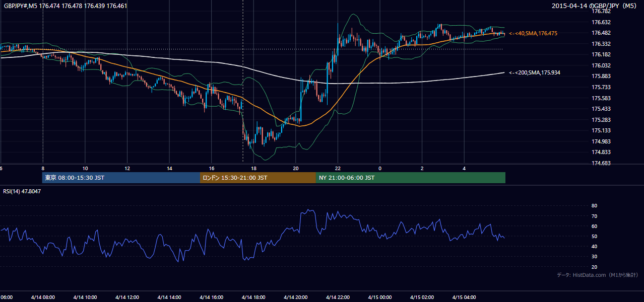
Task: Click price axis value 176.182
Action: tap(601, 54)
